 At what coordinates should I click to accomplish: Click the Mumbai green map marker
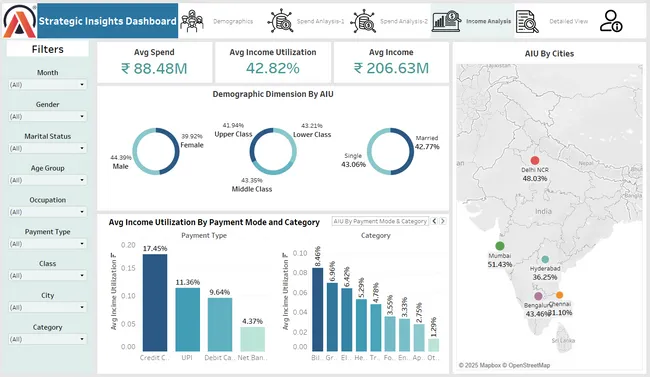500,246
